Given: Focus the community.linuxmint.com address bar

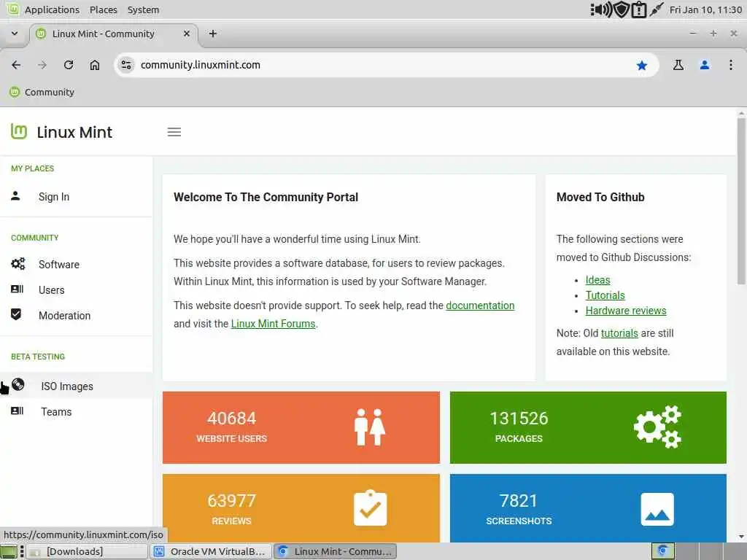Looking at the screenshot, I should coord(386,65).
